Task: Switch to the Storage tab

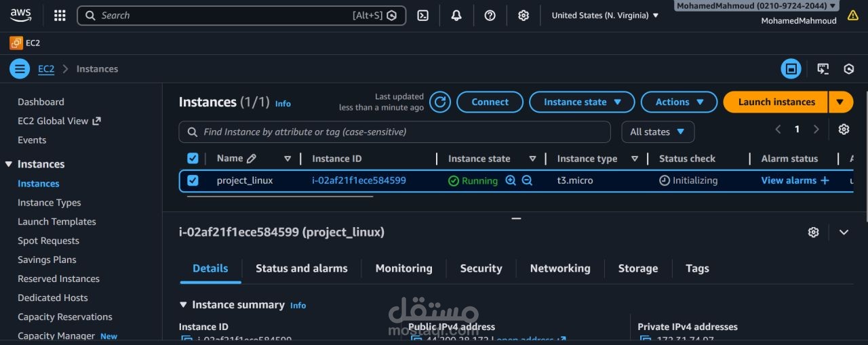Action: click(638, 268)
